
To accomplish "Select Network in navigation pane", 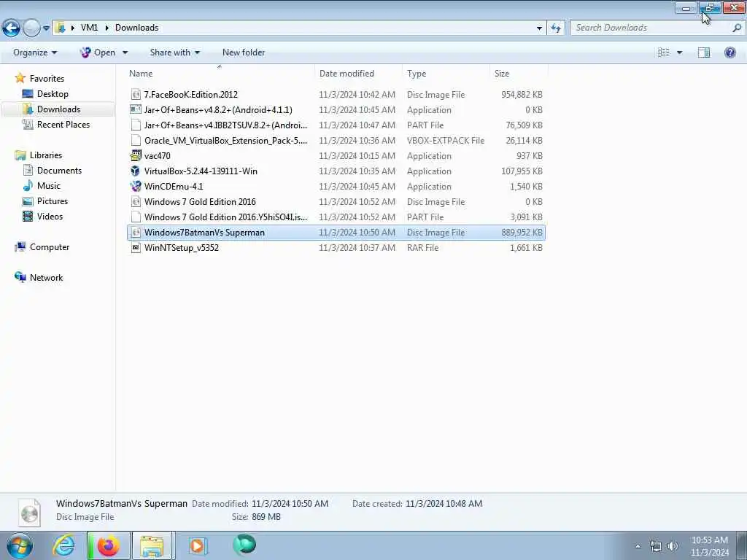I will 46,278.
